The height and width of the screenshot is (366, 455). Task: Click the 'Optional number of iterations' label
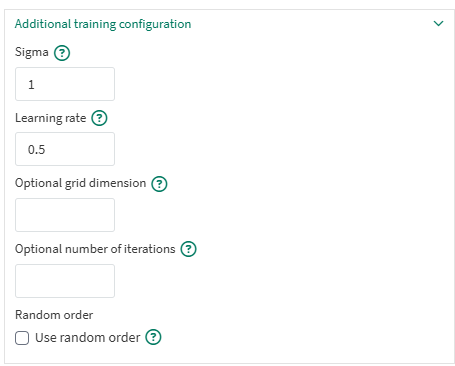coord(95,249)
